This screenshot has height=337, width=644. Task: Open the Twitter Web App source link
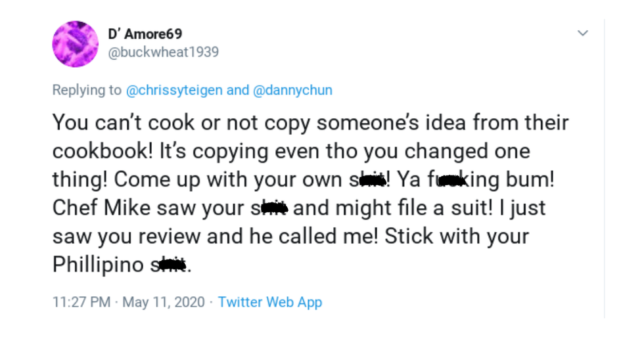pos(269,302)
